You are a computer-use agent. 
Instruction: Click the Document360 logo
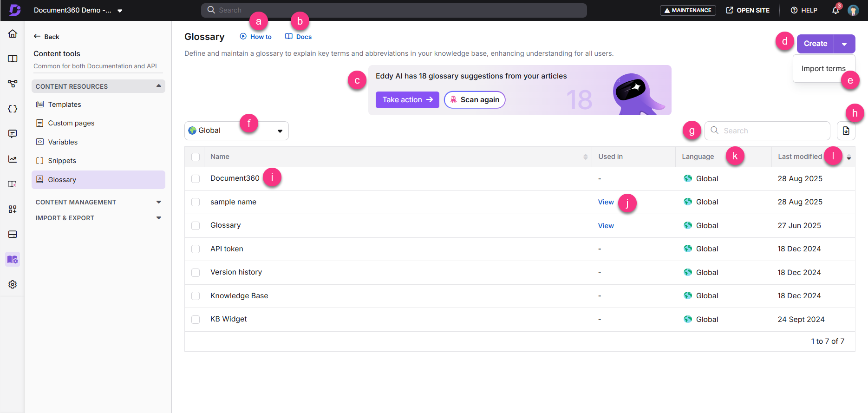point(15,10)
